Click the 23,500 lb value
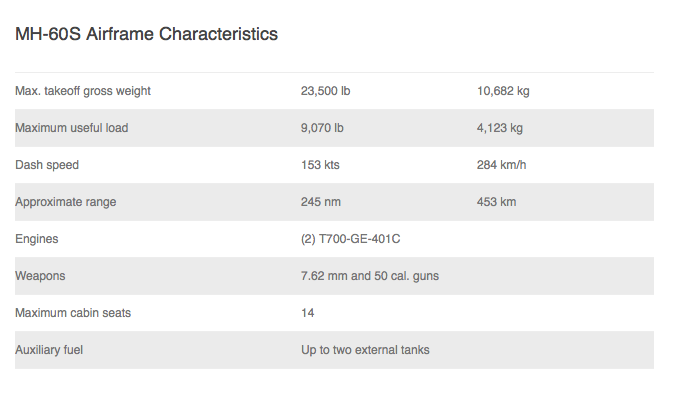676x393 pixels. pos(325,91)
